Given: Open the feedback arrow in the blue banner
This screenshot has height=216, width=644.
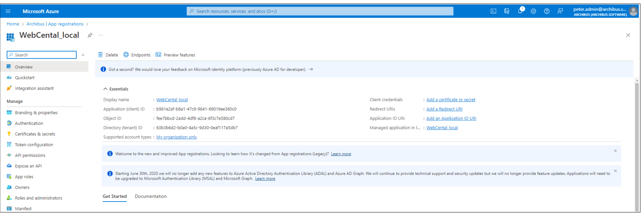Looking at the screenshot, I should tap(311, 69).
